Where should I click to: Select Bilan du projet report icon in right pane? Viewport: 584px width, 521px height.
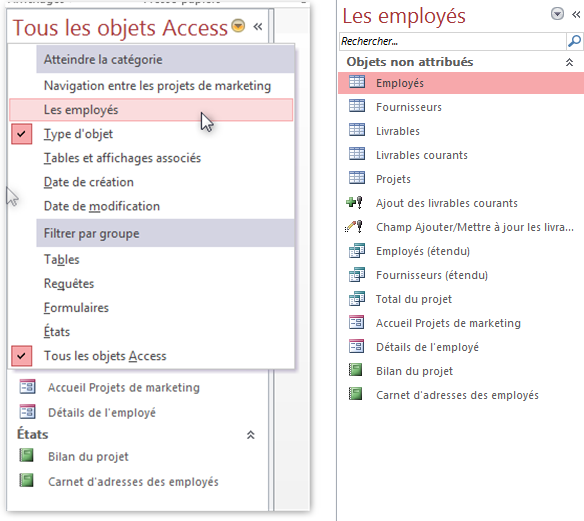click(356, 370)
